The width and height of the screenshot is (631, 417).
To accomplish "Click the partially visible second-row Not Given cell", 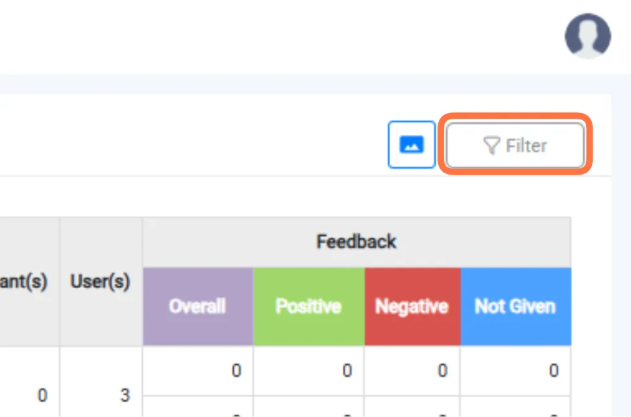I will pos(516,407).
